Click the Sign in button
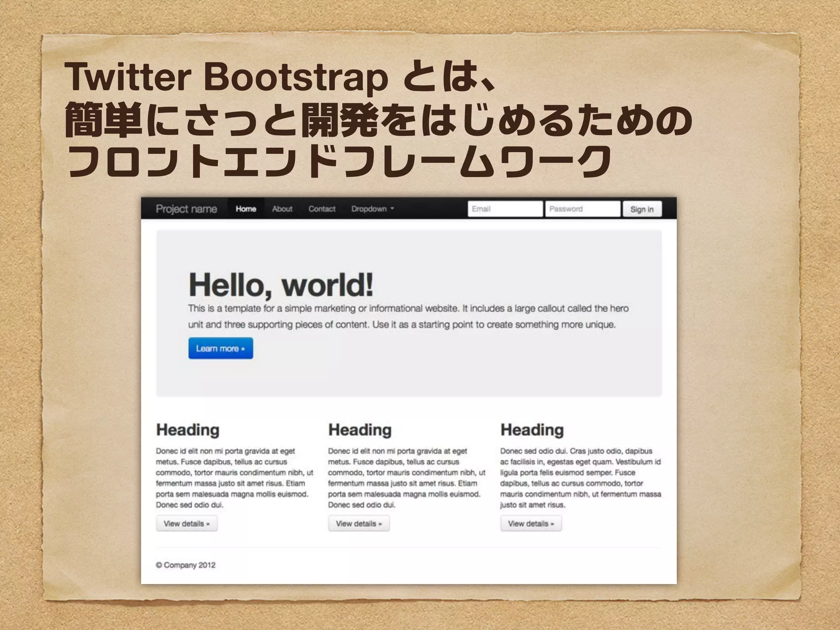The width and height of the screenshot is (840, 630). [642, 209]
